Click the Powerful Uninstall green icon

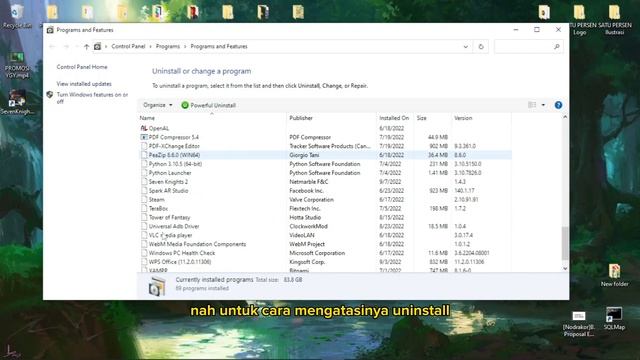coord(185,105)
